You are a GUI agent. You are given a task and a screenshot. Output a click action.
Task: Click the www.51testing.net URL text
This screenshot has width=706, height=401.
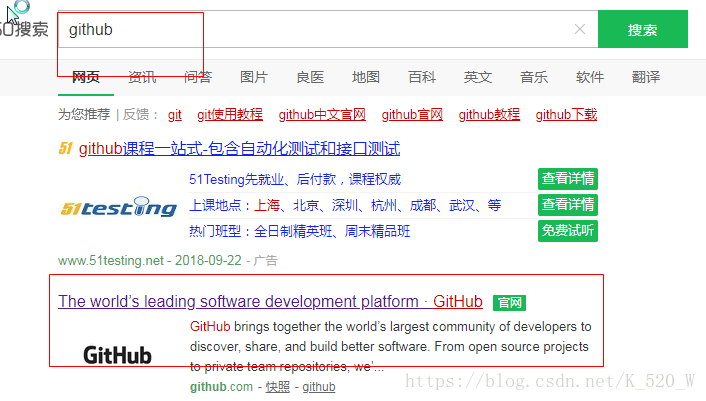[111, 261]
